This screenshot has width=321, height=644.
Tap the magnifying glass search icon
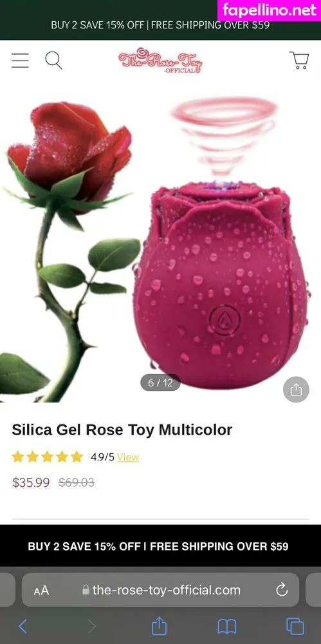pyautogui.click(x=53, y=61)
